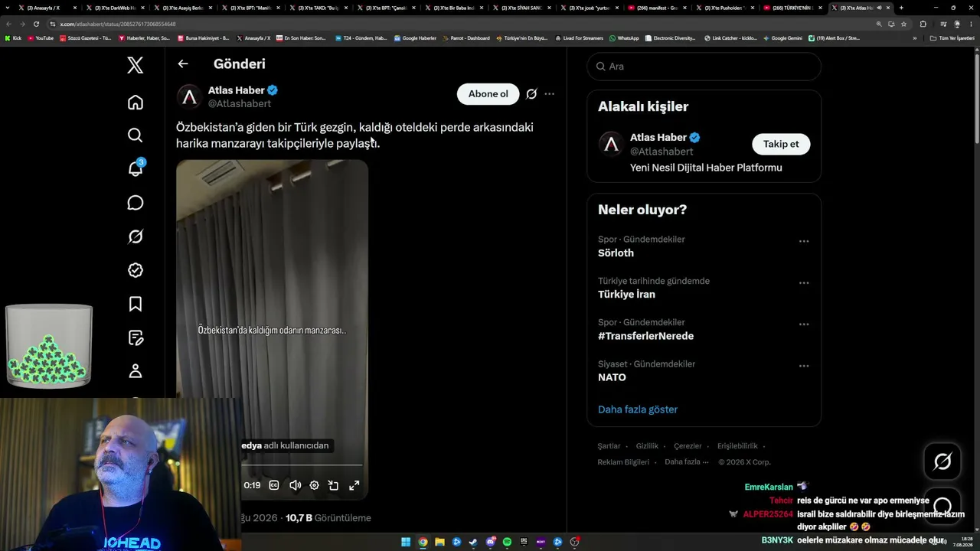Open the Sörloth trending topic
Image resolution: width=980 pixels, height=551 pixels.
pyautogui.click(x=616, y=253)
